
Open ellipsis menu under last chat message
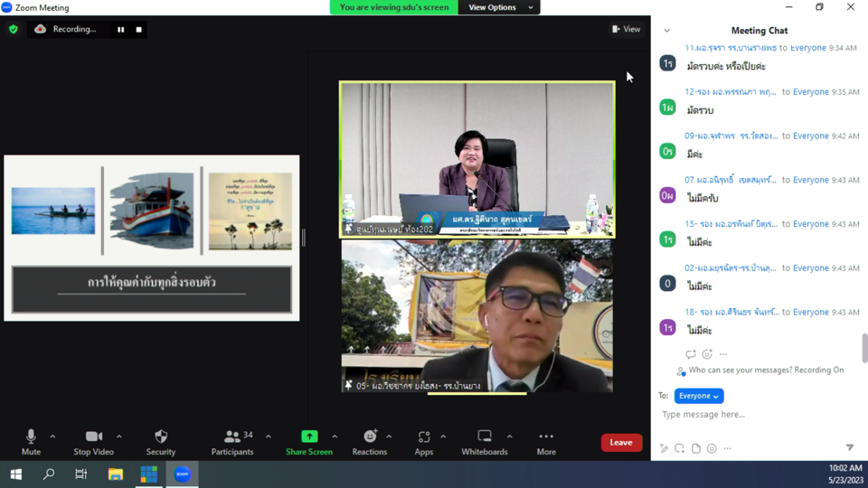tap(723, 354)
